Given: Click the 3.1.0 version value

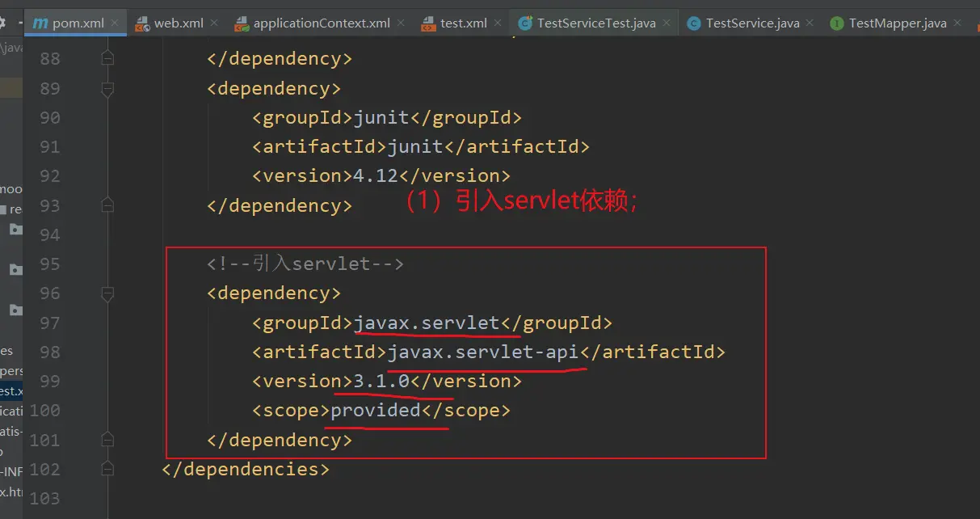Looking at the screenshot, I should tap(381, 381).
